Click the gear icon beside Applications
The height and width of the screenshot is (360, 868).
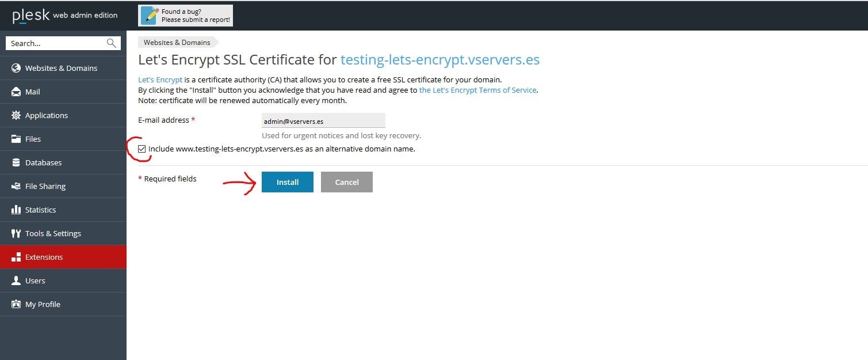click(16, 115)
